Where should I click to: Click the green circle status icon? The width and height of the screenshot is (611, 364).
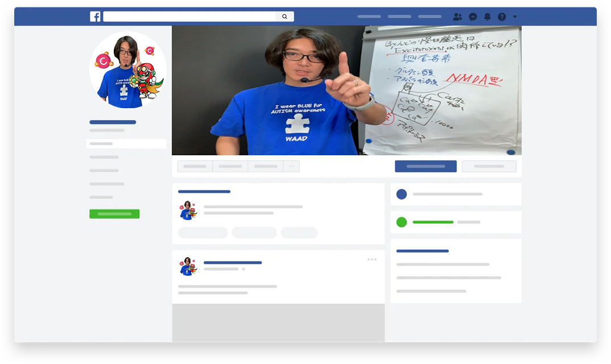[402, 222]
